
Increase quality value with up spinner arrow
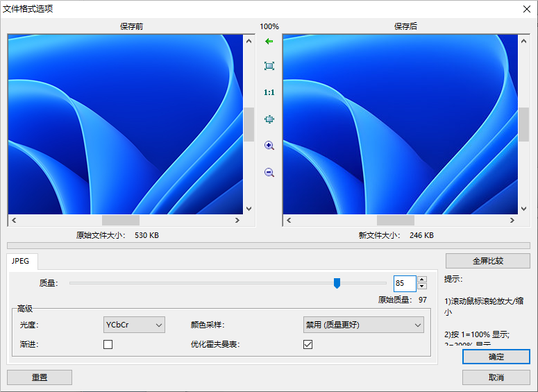[x=421, y=280]
